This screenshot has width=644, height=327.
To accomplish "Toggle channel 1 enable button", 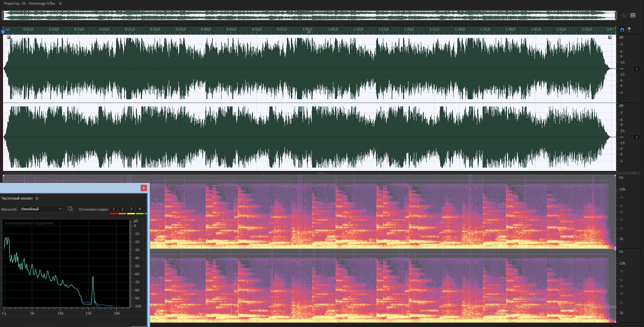I will click(x=636, y=69).
